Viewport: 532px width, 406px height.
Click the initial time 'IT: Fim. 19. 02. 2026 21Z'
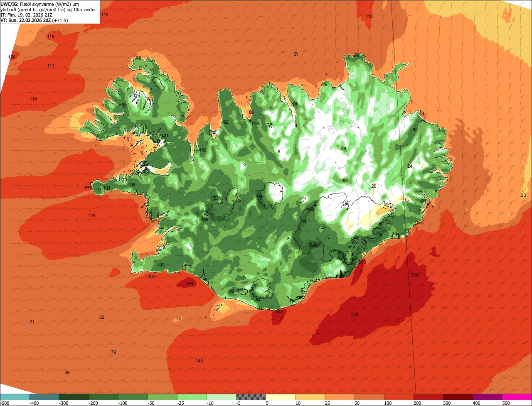pos(26,15)
